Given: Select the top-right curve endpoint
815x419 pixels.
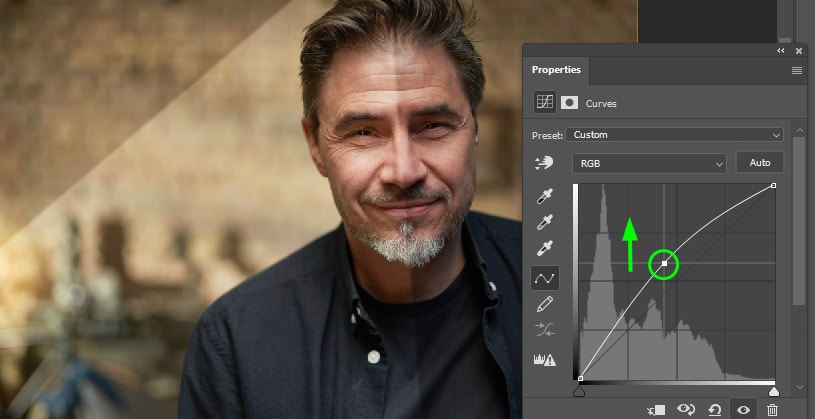Looking at the screenshot, I should click(773, 186).
